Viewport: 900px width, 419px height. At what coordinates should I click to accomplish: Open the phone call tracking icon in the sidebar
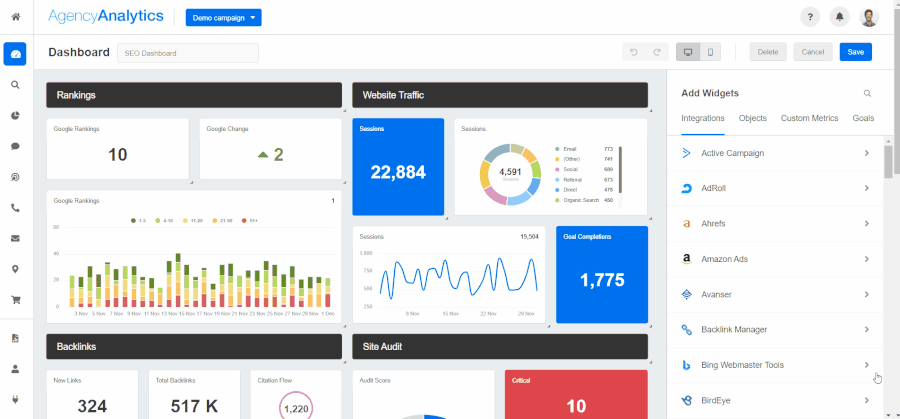point(15,208)
